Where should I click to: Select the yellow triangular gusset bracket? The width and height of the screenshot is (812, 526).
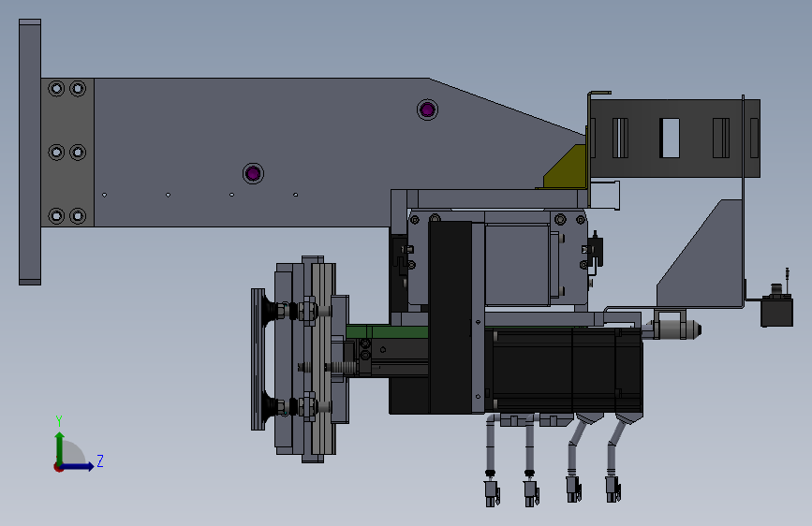[x=565, y=168]
